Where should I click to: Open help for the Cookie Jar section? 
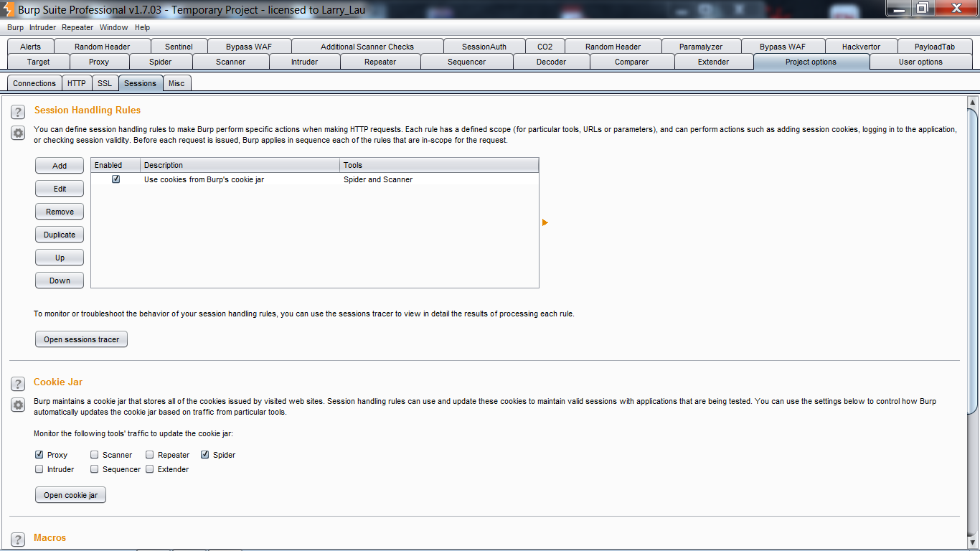(x=18, y=385)
